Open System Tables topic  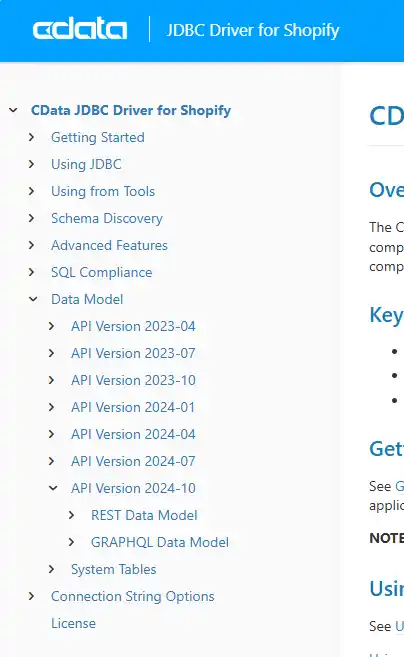(114, 569)
